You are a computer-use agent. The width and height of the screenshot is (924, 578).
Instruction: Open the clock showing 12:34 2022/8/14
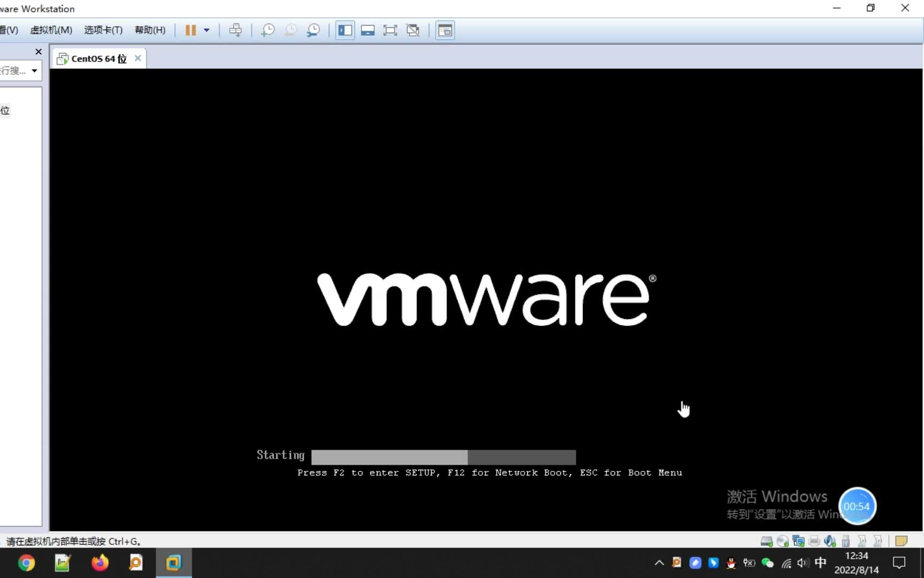coord(857,563)
